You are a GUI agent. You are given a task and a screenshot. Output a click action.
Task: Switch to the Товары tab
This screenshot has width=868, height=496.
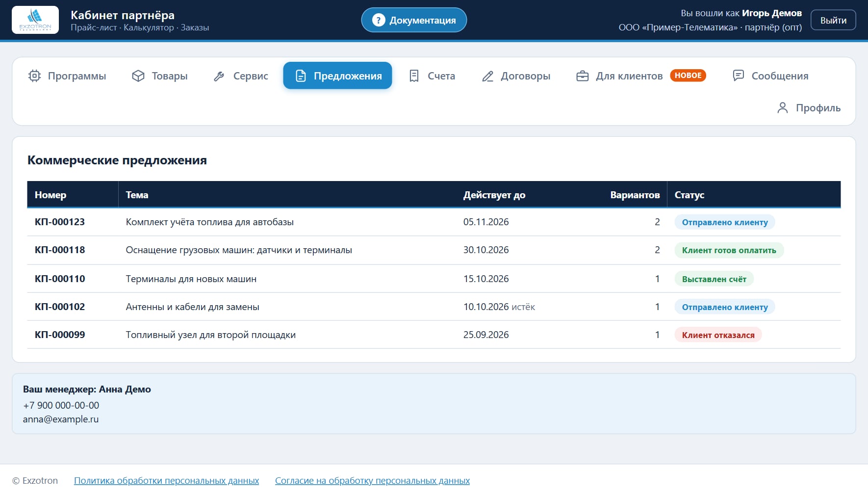pyautogui.click(x=160, y=76)
